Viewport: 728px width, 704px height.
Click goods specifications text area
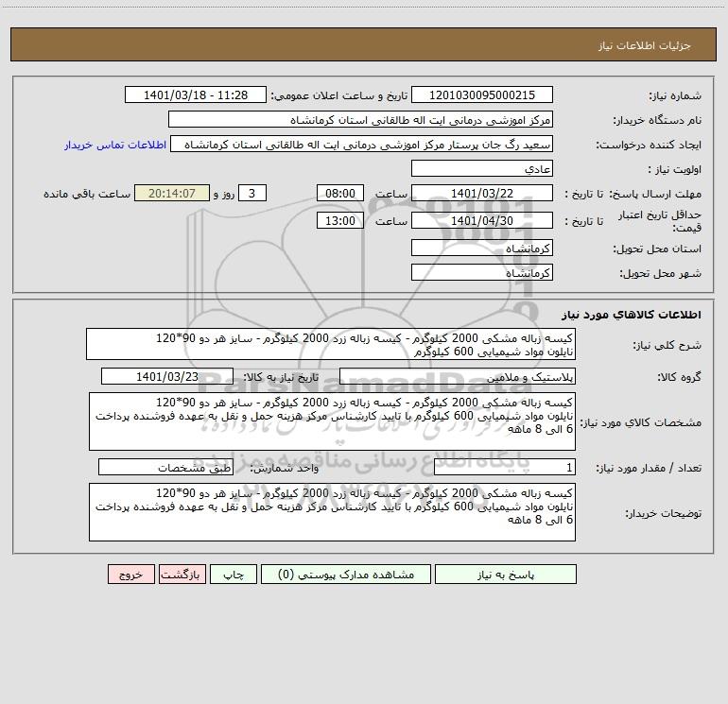(332, 421)
